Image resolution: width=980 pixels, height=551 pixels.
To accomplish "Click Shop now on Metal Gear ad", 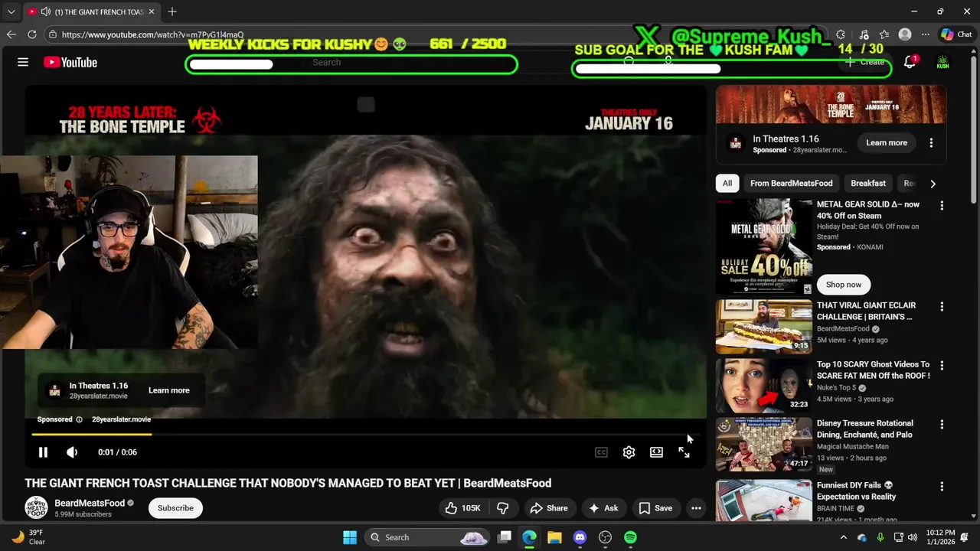I will (844, 285).
